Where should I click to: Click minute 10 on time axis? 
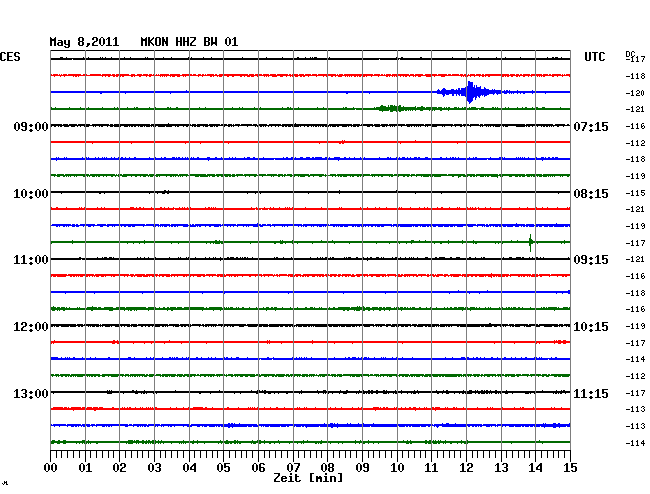pyautogui.click(x=397, y=468)
